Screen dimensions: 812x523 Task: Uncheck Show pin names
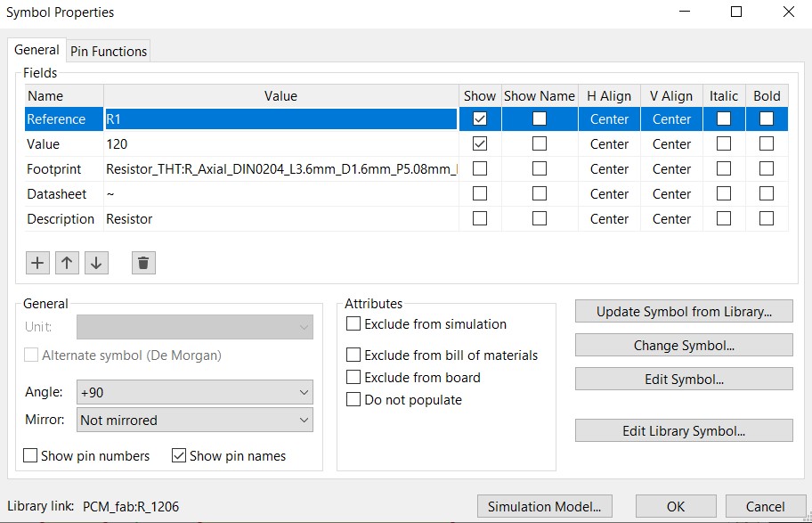179,455
